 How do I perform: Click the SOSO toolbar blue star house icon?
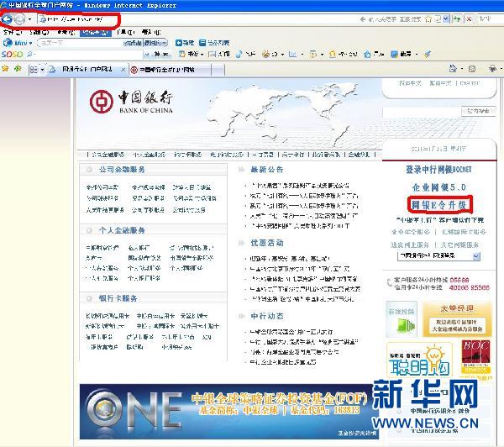click(367, 54)
